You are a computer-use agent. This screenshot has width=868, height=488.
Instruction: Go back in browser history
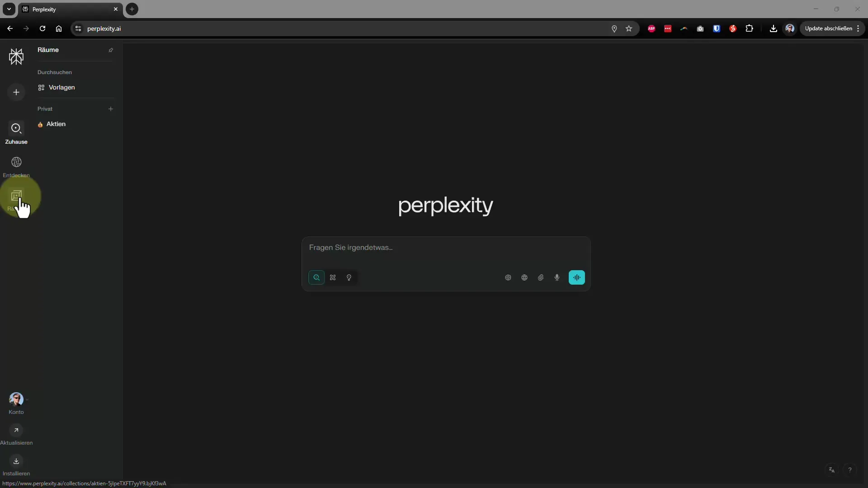click(x=10, y=28)
